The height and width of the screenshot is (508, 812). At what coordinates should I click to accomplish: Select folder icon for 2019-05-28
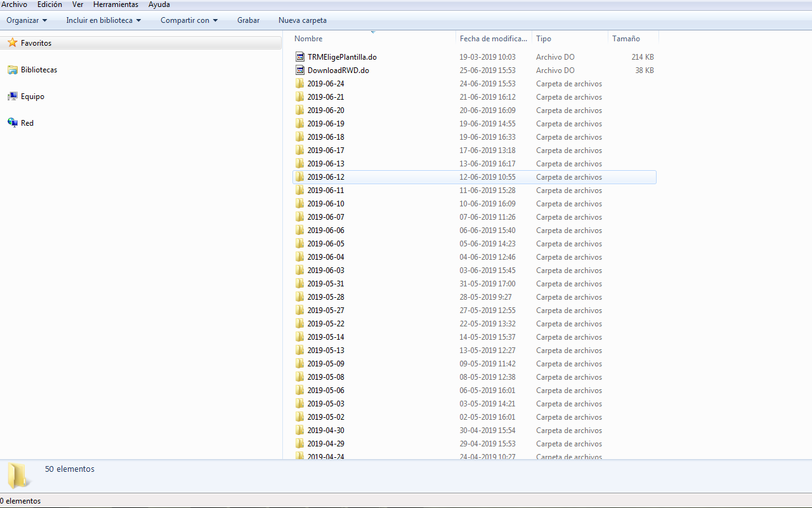[300, 297]
